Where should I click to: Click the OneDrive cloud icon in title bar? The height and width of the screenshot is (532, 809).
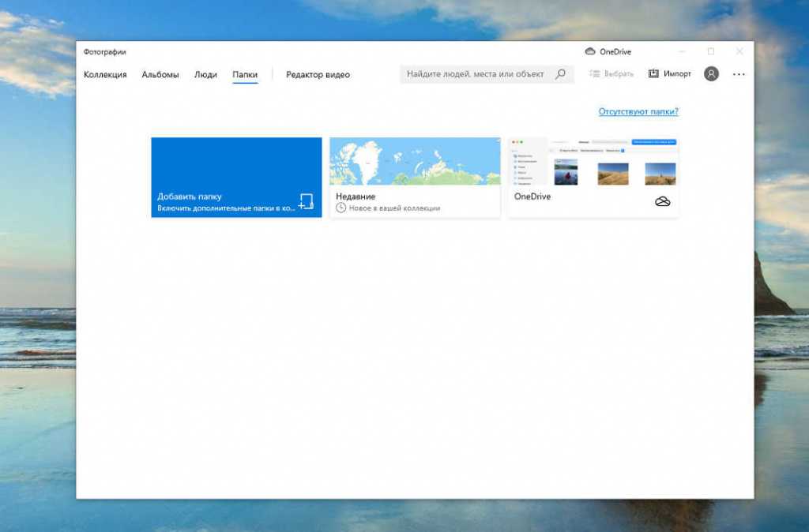click(x=590, y=52)
